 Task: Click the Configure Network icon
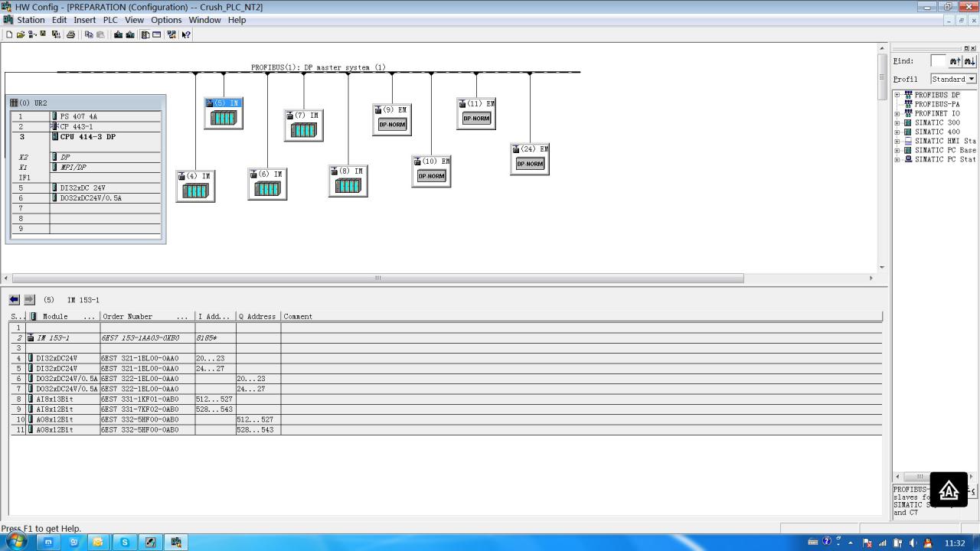point(171,34)
